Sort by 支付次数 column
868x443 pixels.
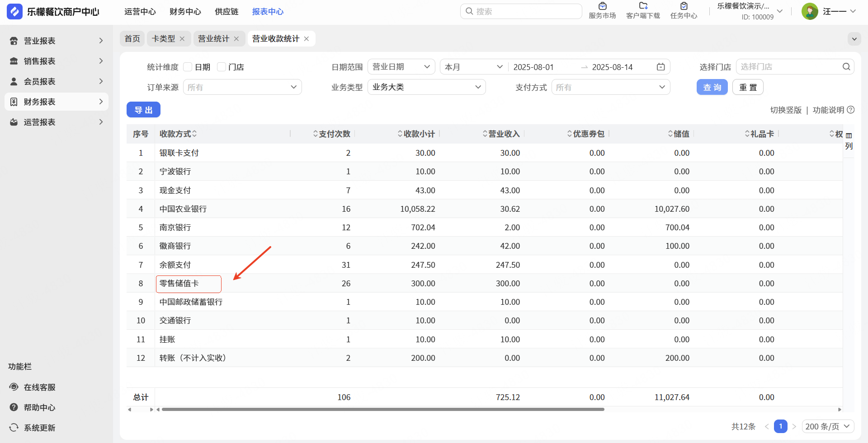tap(316, 134)
